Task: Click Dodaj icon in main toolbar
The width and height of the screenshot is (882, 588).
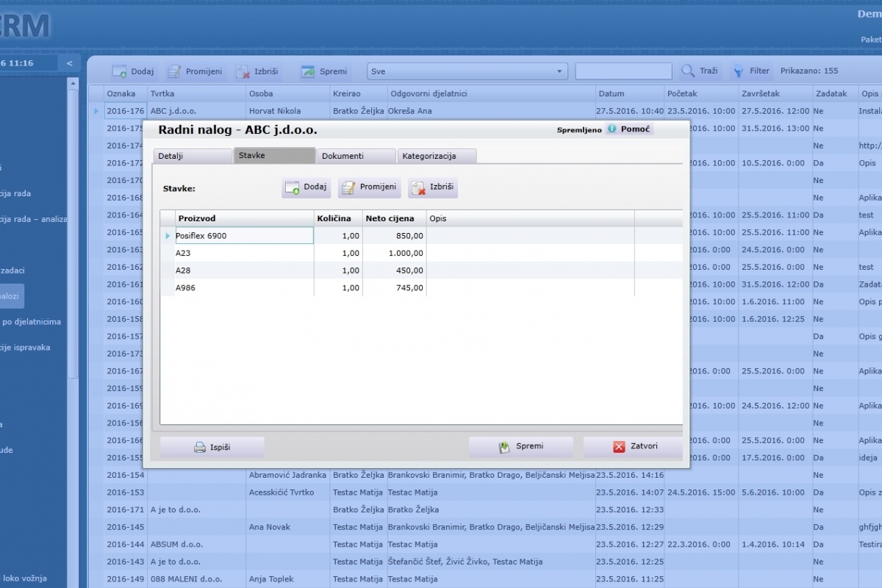Action: (x=120, y=71)
